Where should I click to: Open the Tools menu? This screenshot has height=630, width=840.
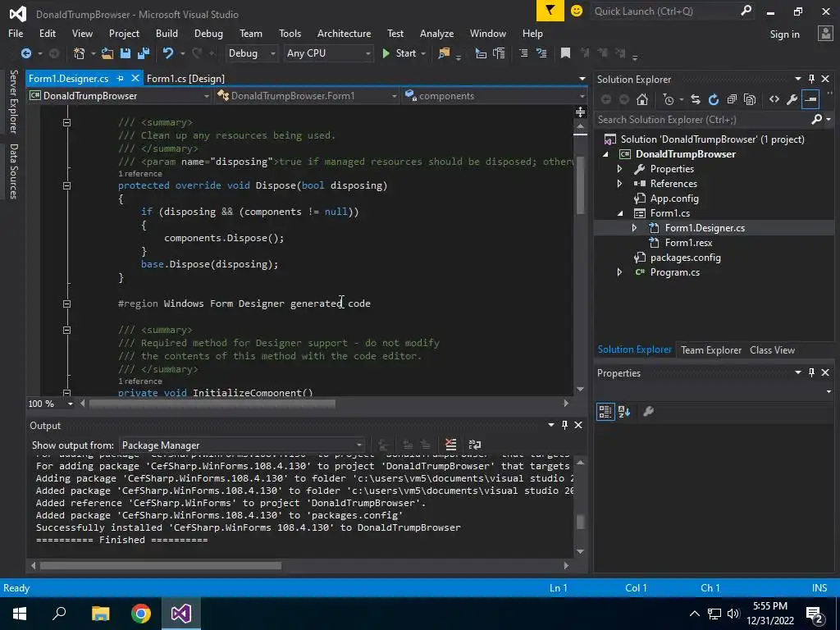[x=290, y=33]
